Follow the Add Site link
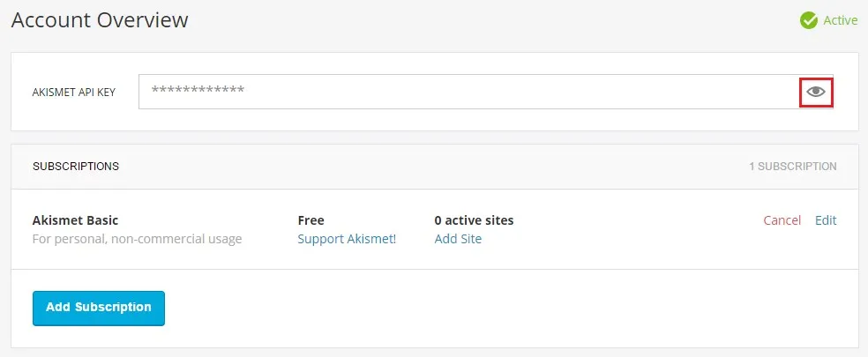868x357 pixels. 458,239
